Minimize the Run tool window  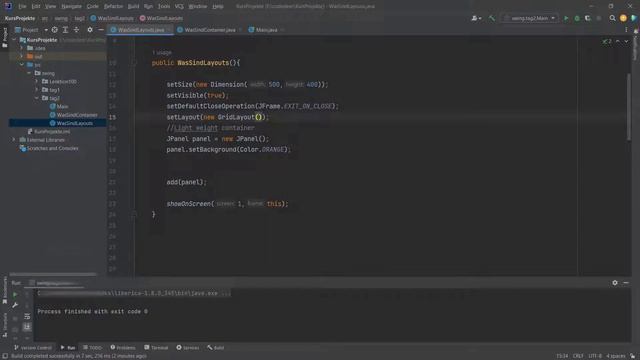[x=626, y=282]
